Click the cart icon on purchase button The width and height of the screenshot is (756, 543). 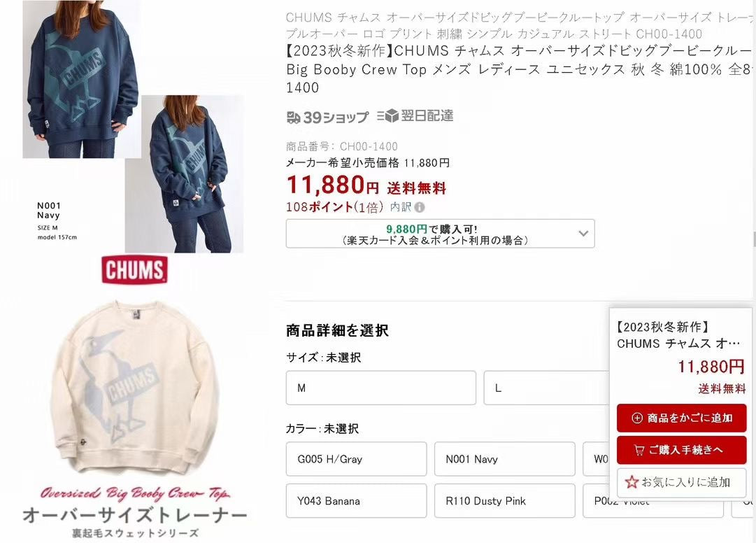tap(639, 450)
